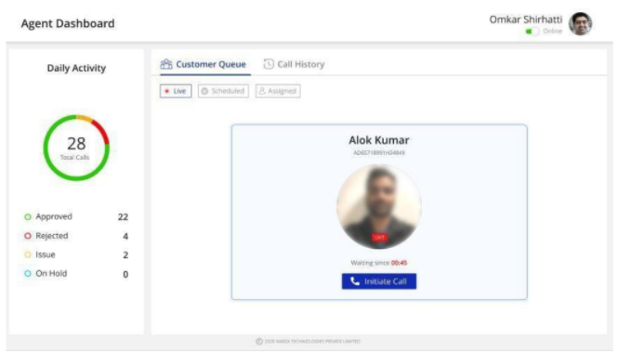
Task: Select the Rejected count 4
Action: coord(125,236)
